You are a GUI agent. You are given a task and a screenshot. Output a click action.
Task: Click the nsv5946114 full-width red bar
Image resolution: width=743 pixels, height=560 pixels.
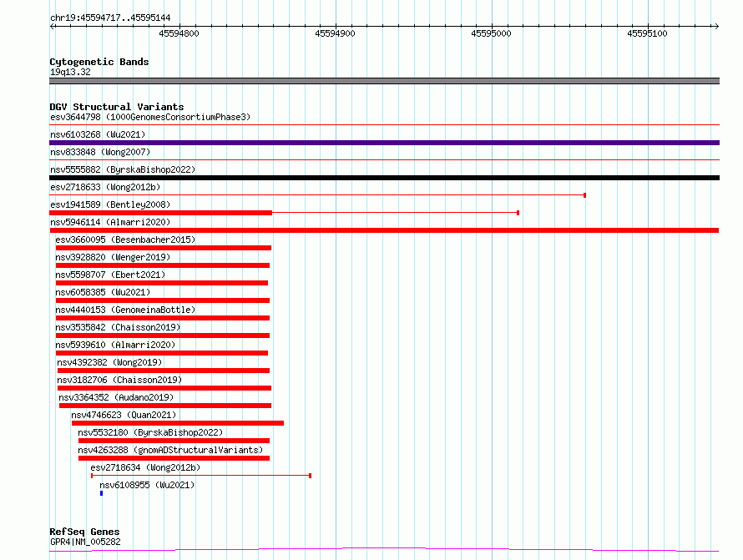pos(384,230)
